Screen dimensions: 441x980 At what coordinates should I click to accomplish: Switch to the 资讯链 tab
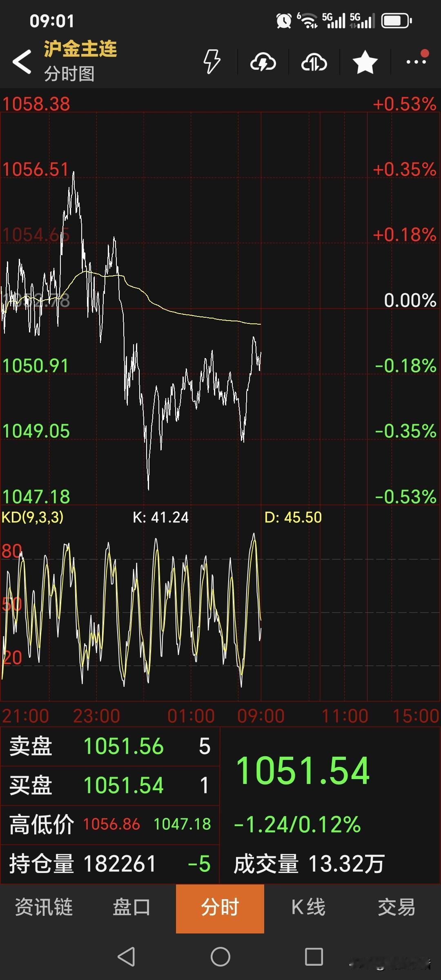pyautogui.click(x=44, y=907)
